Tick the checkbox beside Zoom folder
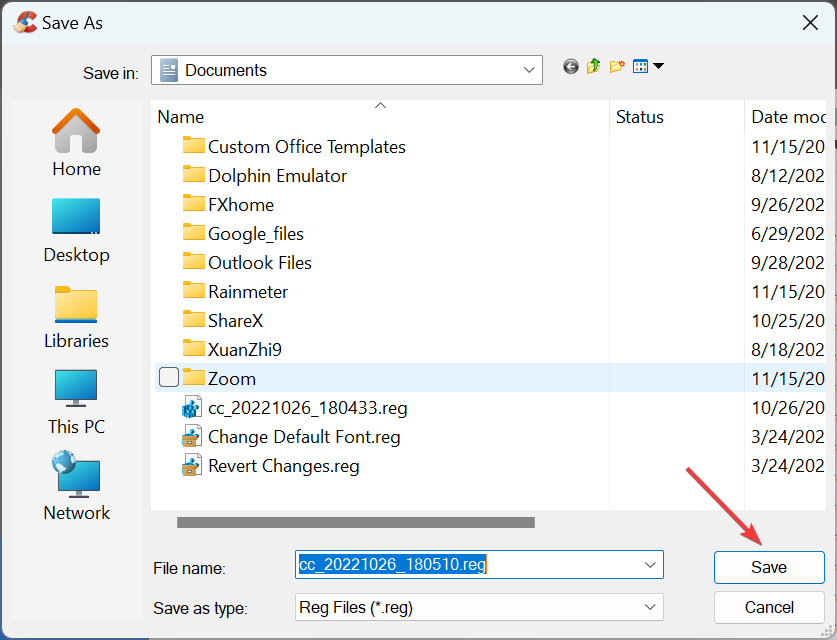Image resolution: width=837 pixels, height=640 pixels. 169,377
